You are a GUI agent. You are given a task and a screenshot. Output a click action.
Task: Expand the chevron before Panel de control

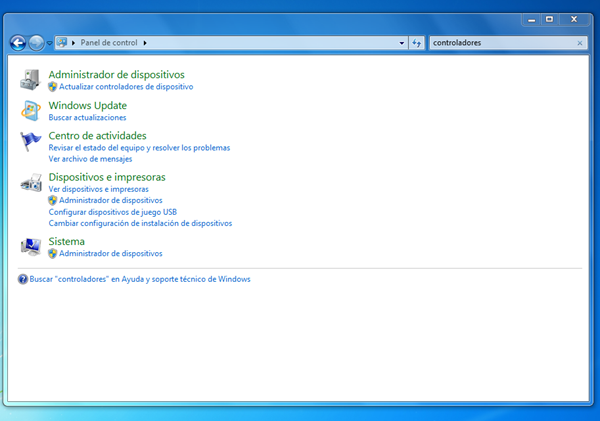pos(73,43)
